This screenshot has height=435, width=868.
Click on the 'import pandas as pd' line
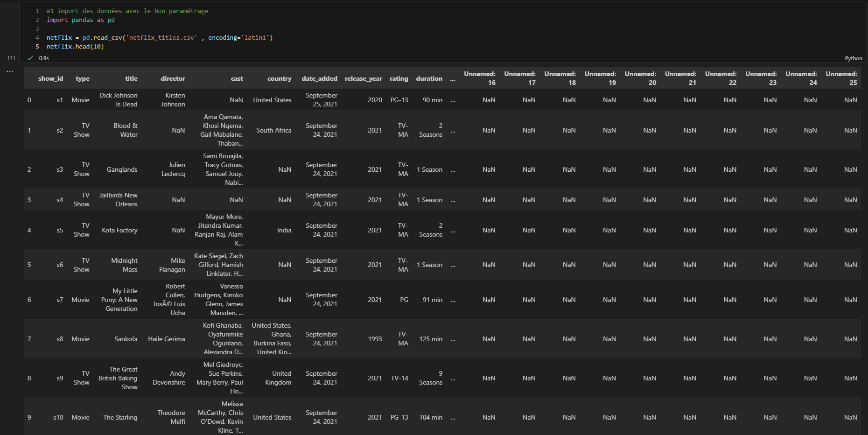[80, 20]
